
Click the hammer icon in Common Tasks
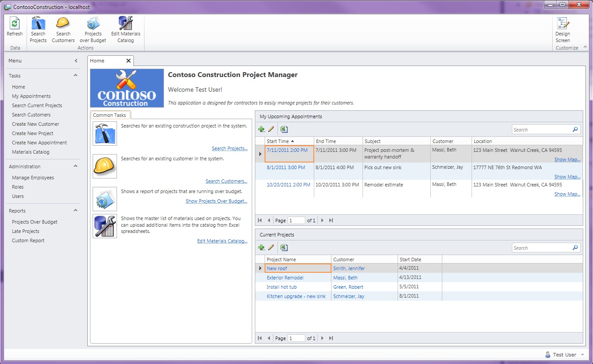coord(105,133)
